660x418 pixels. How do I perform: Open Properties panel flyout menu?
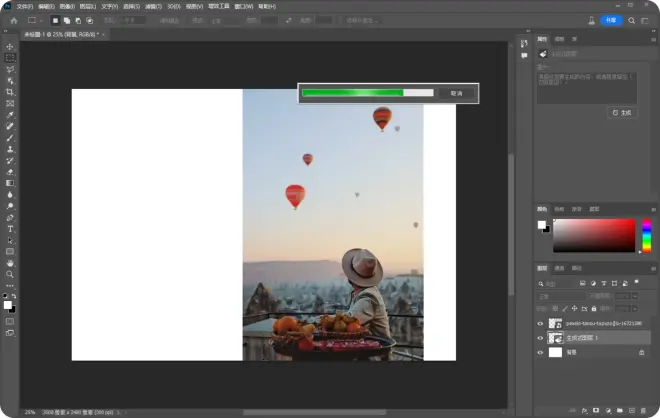coord(653,39)
